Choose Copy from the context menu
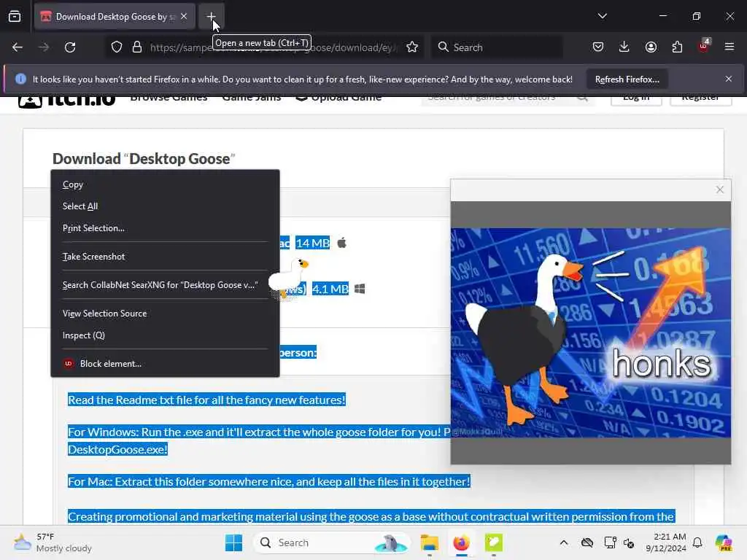This screenshot has width=747, height=560. click(x=165, y=184)
